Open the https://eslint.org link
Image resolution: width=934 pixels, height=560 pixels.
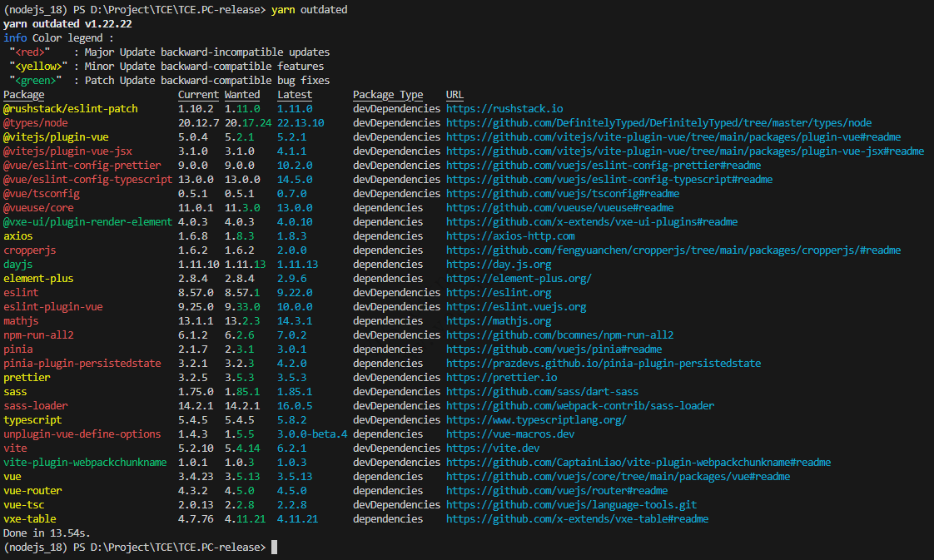point(499,293)
